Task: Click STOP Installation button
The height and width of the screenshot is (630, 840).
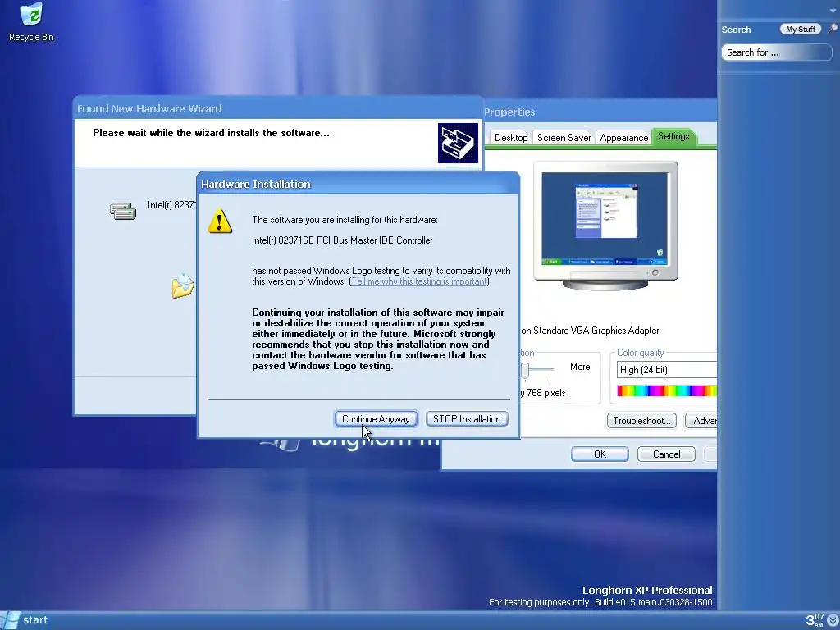Action: pos(467,419)
